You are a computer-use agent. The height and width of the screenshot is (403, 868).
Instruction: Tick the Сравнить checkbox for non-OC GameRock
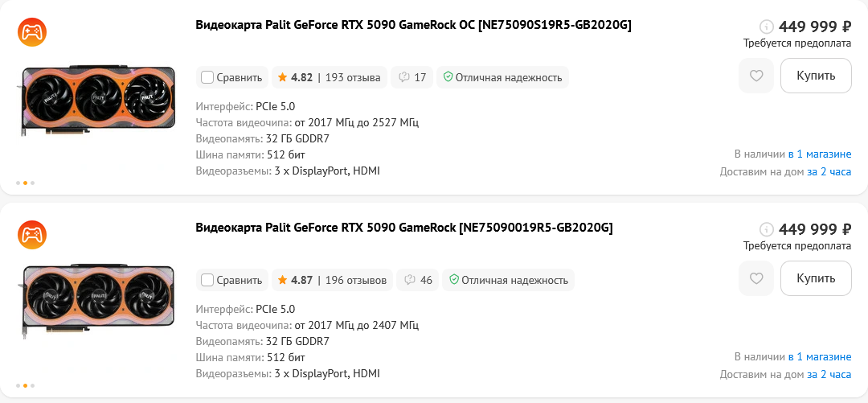pos(207,281)
